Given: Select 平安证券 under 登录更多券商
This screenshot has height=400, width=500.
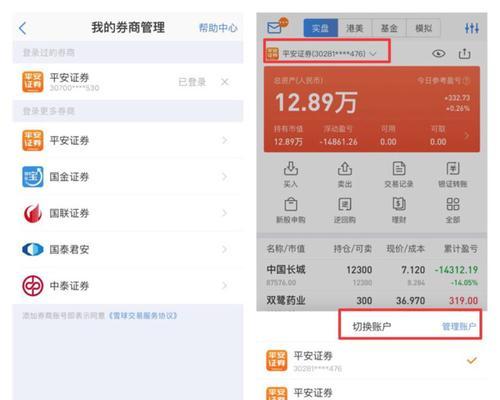Looking at the screenshot, I should [128, 140].
